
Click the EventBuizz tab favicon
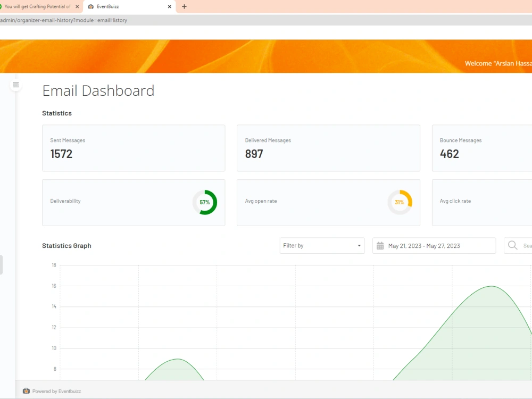pos(90,6)
